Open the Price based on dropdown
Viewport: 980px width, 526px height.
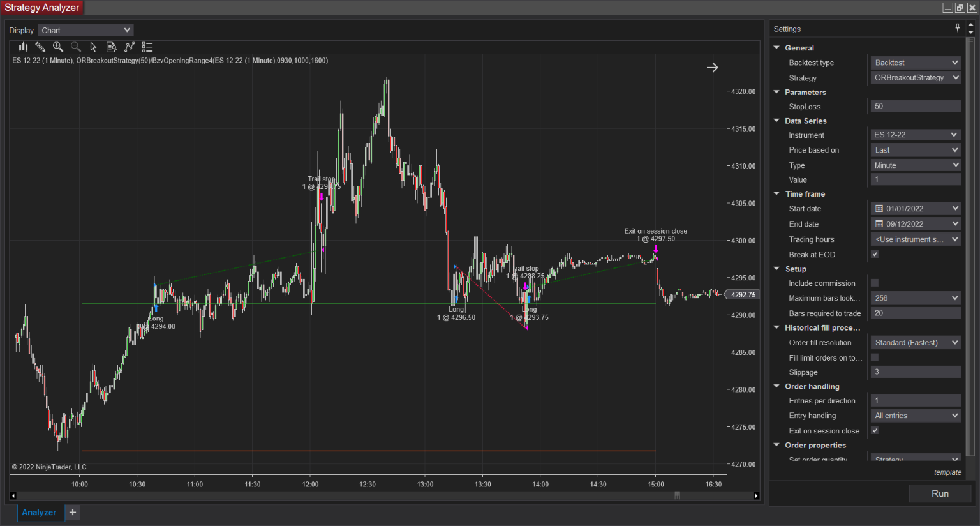coord(916,150)
